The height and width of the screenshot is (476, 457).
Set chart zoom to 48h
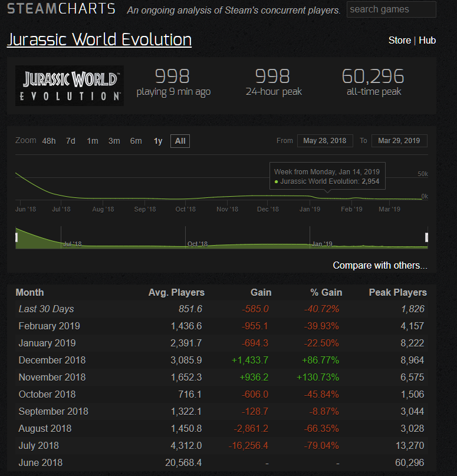point(49,141)
